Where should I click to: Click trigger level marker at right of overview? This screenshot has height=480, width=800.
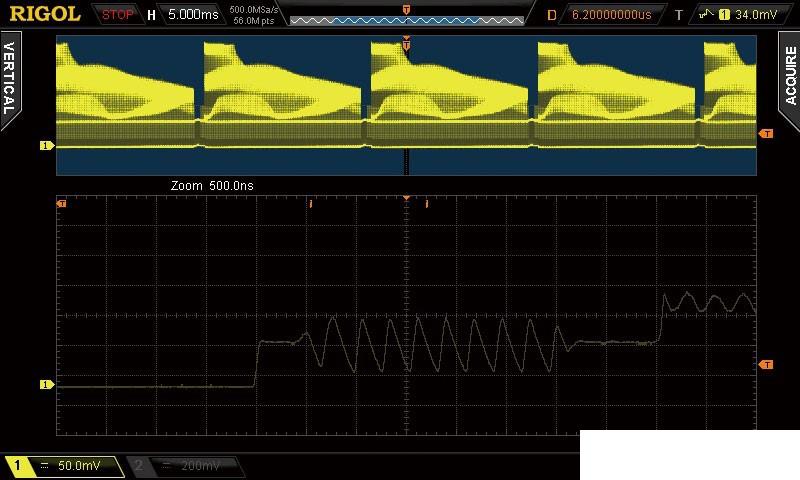(x=767, y=133)
